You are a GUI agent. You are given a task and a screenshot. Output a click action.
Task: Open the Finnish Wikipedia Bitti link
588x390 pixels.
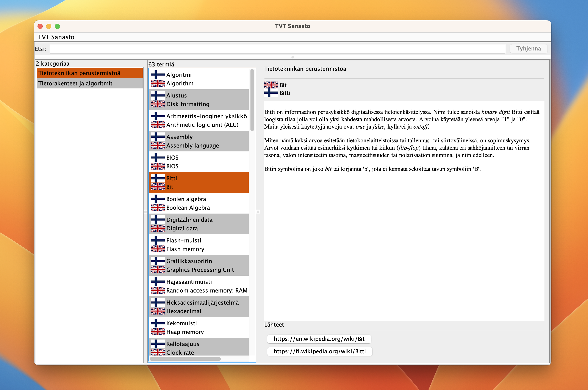(x=319, y=351)
